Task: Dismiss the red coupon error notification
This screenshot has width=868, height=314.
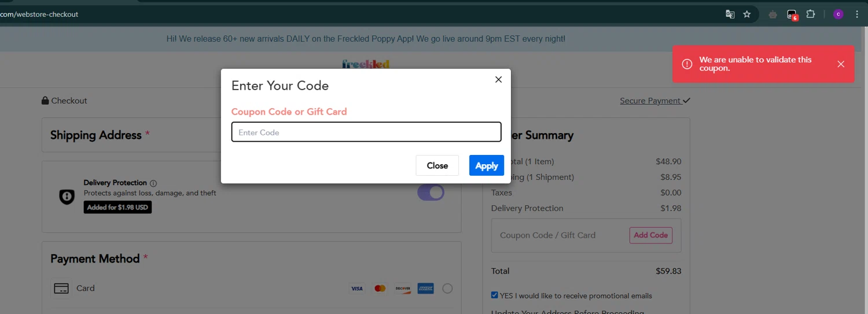Action: tap(841, 64)
